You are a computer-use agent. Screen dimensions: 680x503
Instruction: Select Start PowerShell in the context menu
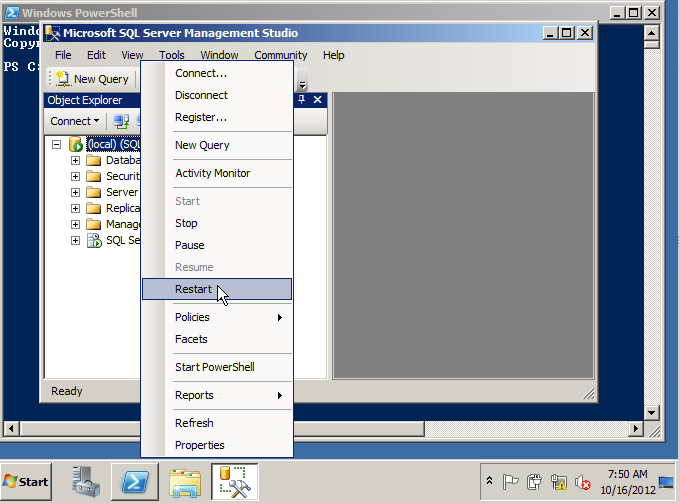[x=217, y=367]
